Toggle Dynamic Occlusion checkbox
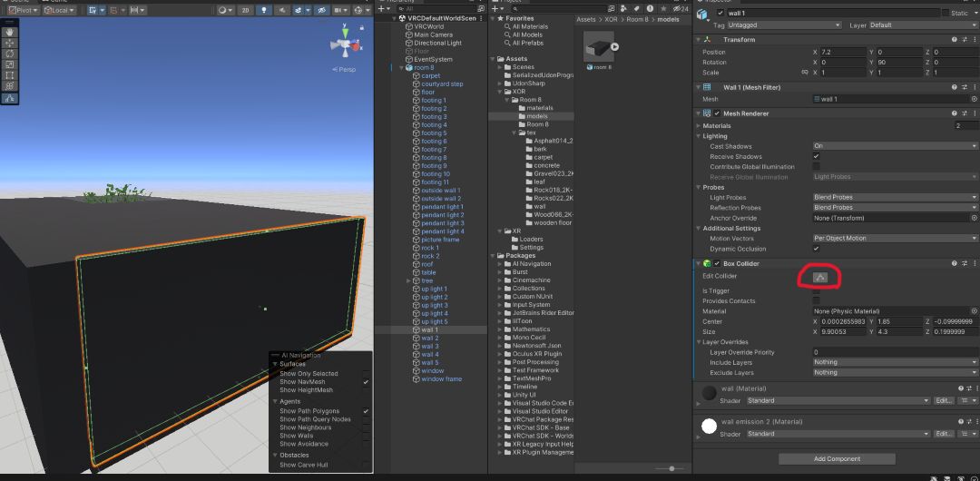980x481 pixels. [x=817, y=249]
